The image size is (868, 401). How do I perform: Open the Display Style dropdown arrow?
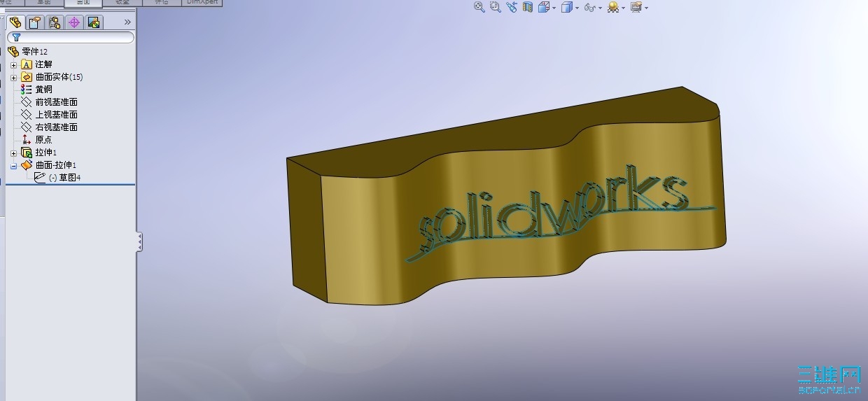[x=577, y=8]
